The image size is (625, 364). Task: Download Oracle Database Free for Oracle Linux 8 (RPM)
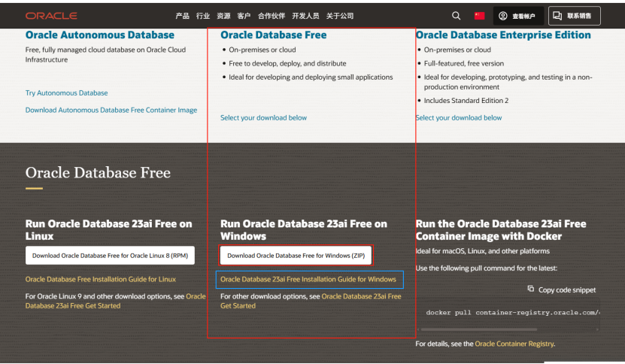coord(110,256)
